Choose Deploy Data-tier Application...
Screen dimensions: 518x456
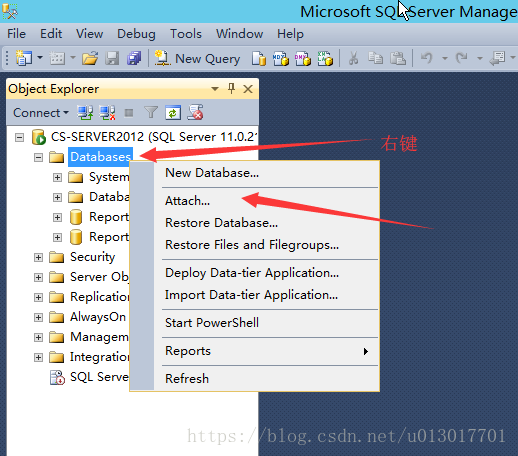coord(252,273)
